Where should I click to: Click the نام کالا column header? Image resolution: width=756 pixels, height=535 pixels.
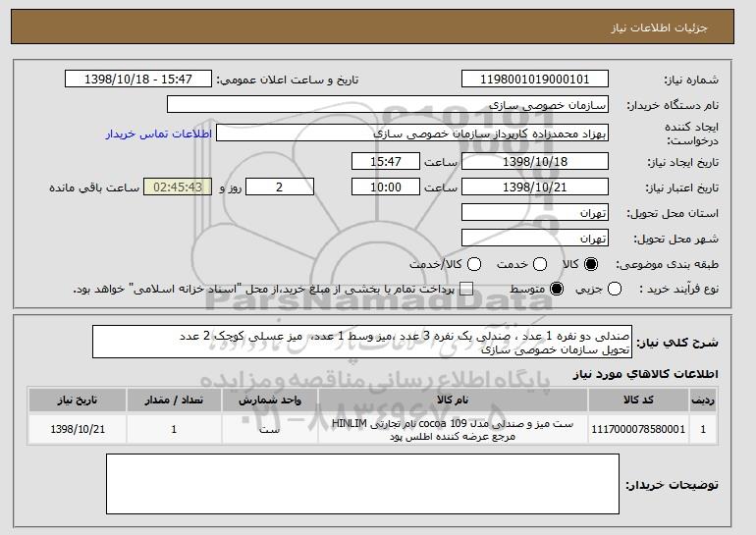[x=453, y=401]
